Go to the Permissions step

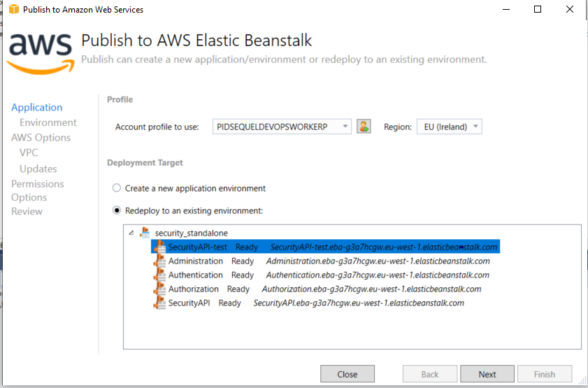point(38,184)
